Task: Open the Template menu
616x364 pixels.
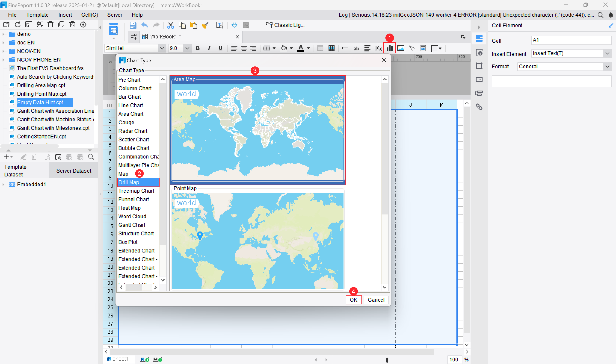Action: click(x=38, y=15)
